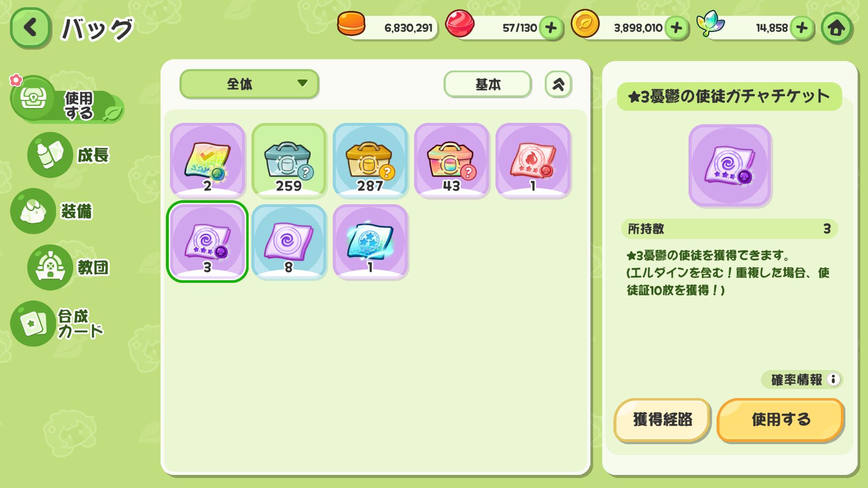Select the rainbow toolbox item with 43

click(x=452, y=160)
